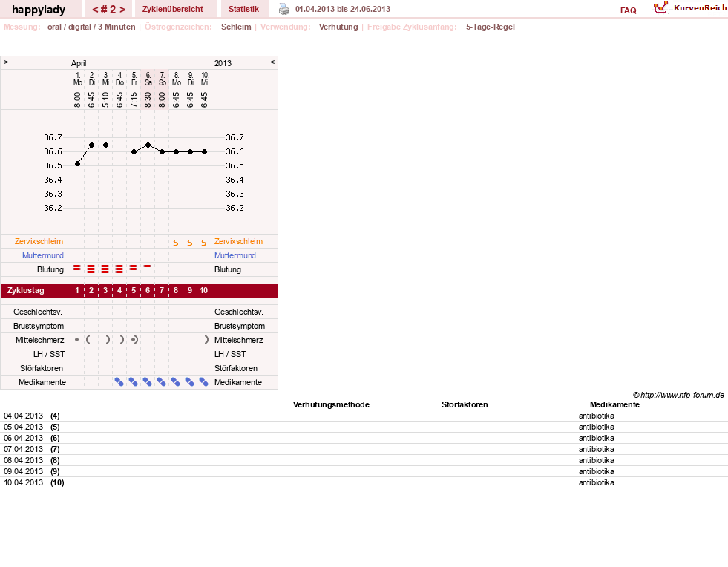Click the 'Schleim' estrogen sign value
The width and height of the screenshot is (728, 567).
[x=236, y=27]
